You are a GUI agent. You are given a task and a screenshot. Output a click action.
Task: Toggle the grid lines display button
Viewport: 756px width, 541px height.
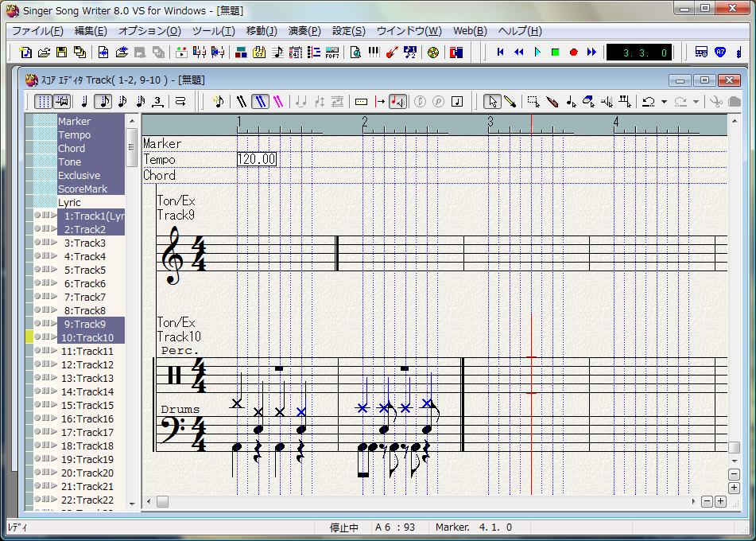pyautogui.click(x=44, y=101)
